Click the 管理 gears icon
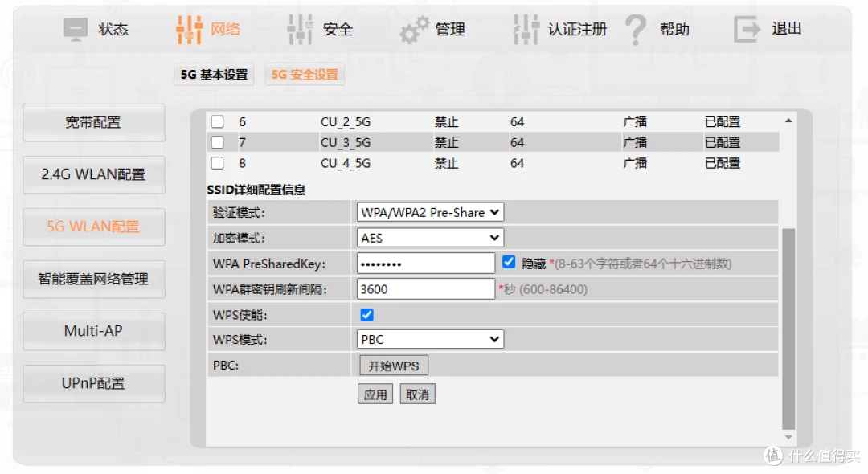This screenshot has width=868, height=474. click(414, 30)
